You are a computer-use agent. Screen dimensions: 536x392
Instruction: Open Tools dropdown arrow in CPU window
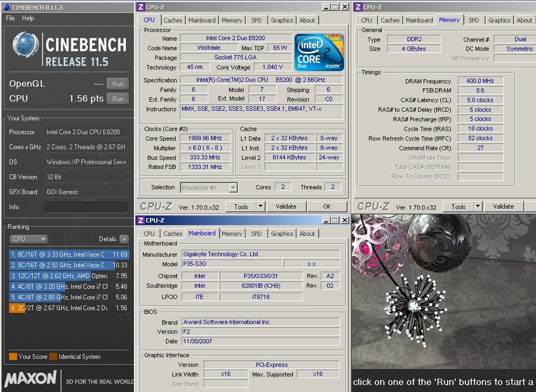[261, 206]
